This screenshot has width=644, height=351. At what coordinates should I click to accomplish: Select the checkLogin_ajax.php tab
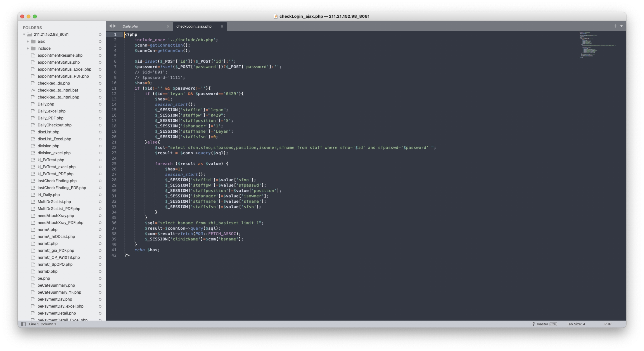click(194, 26)
